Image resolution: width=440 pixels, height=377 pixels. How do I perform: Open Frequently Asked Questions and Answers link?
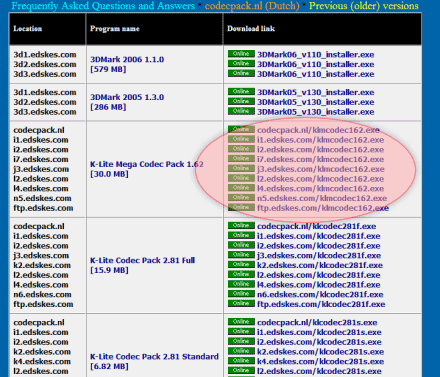103,6
